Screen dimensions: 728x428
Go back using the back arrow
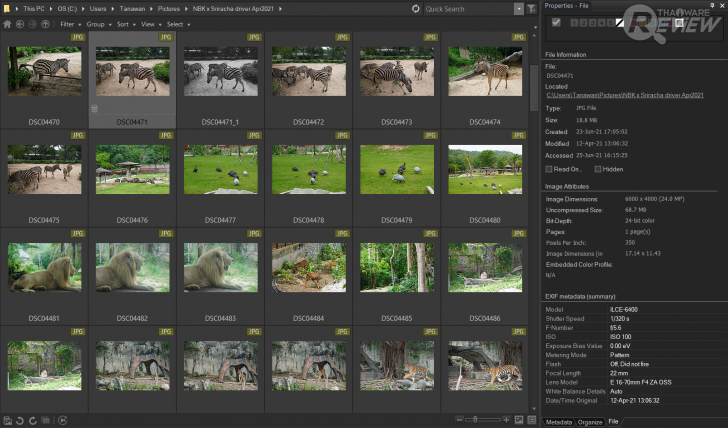(20, 23)
